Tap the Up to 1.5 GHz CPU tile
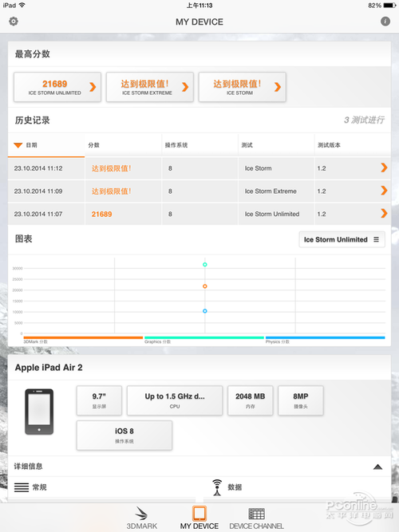The width and height of the screenshot is (399, 532). click(175, 400)
